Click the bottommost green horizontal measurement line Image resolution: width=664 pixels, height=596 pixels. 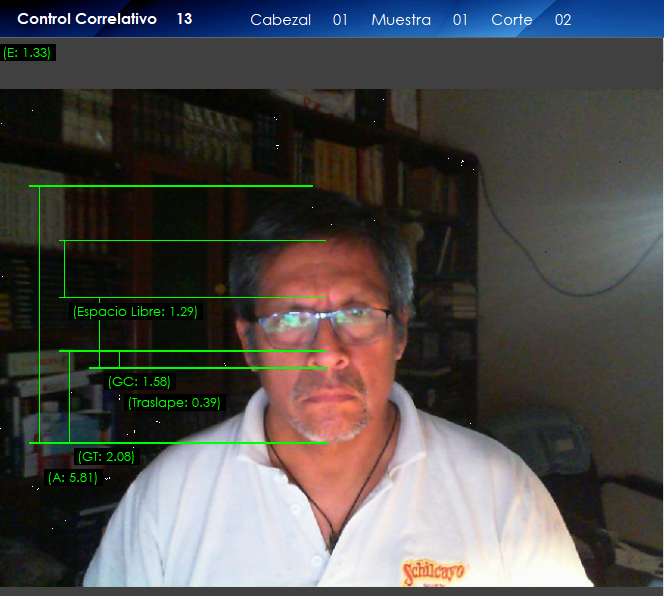(178, 442)
